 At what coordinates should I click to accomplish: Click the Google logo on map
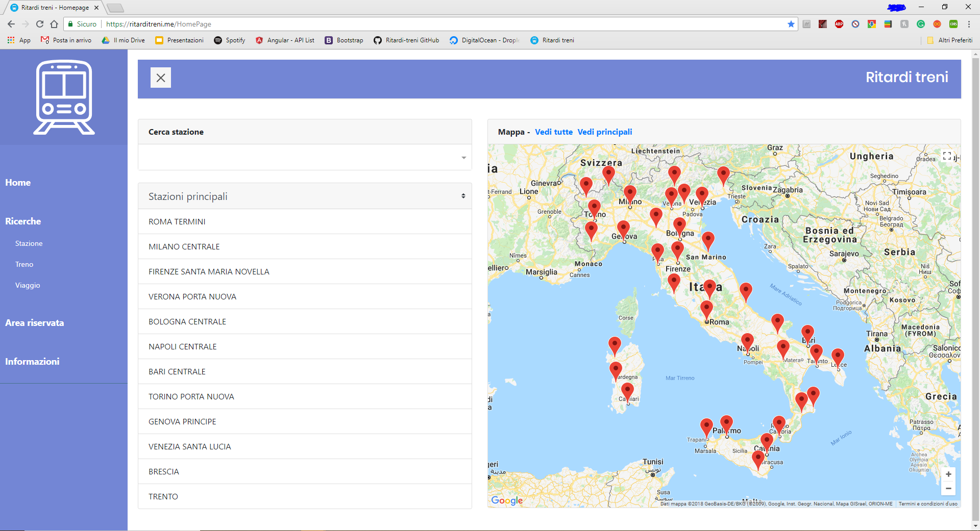(x=507, y=500)
